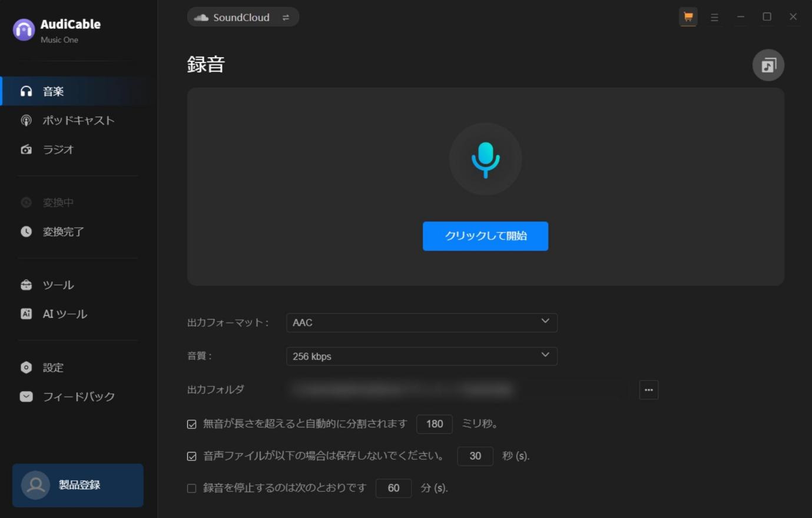This screenshot has height=518, width=812.
Task: Click the AudiCable logo icon
Action: click(24, 30)
